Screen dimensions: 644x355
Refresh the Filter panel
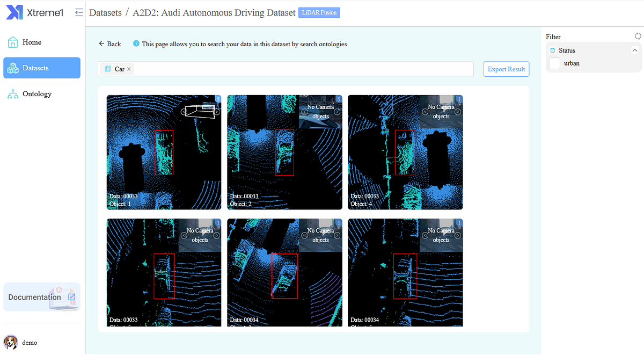click(638, 36)
